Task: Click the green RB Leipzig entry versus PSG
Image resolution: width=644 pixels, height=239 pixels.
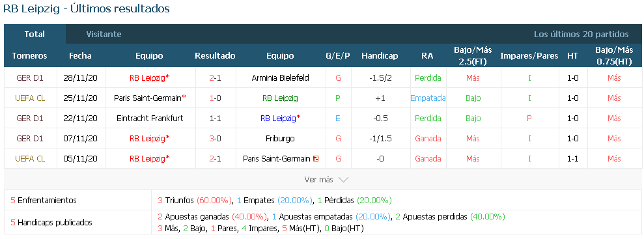Action: click(281, 98)
